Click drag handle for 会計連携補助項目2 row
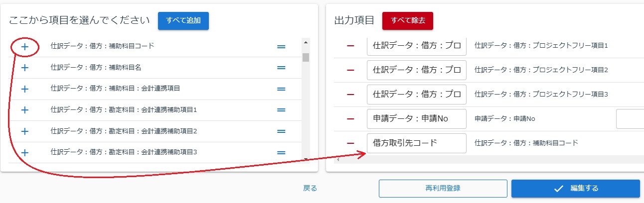 tap(281, 131)
